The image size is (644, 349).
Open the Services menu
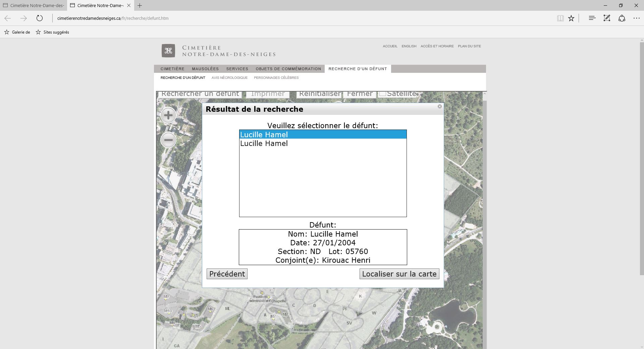click(x=237, y=69)
